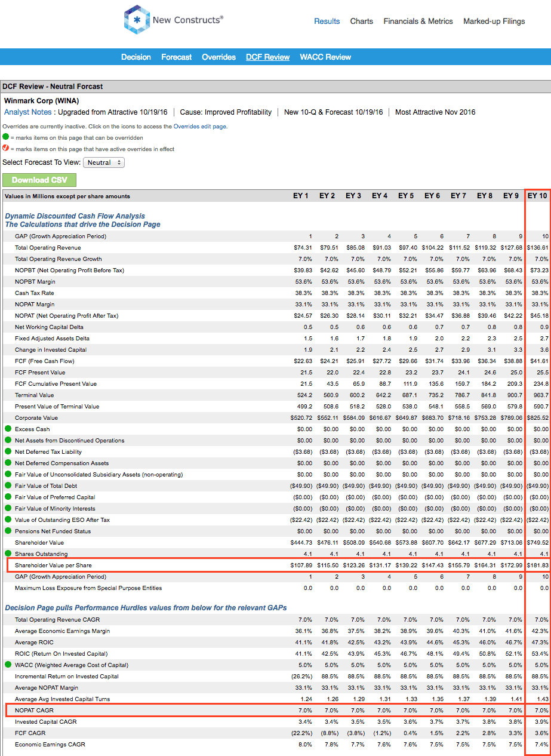Image resolution: width=551 pixels, height=756 pixels.
Task: Open override icon for Excess Cash
Action: point(8,429)
